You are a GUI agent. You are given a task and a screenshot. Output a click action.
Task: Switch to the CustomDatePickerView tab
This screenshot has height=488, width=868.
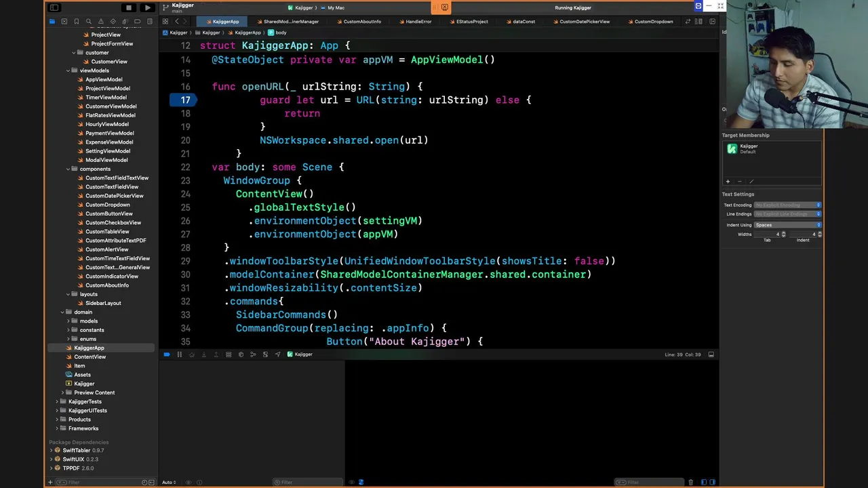(x=580, y=22)
